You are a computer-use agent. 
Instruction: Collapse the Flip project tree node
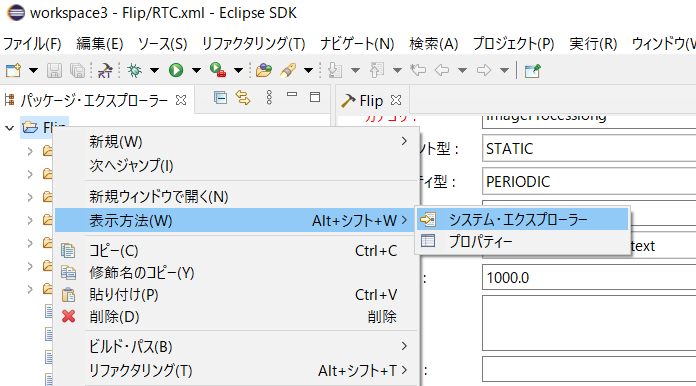tap(9, 128)
